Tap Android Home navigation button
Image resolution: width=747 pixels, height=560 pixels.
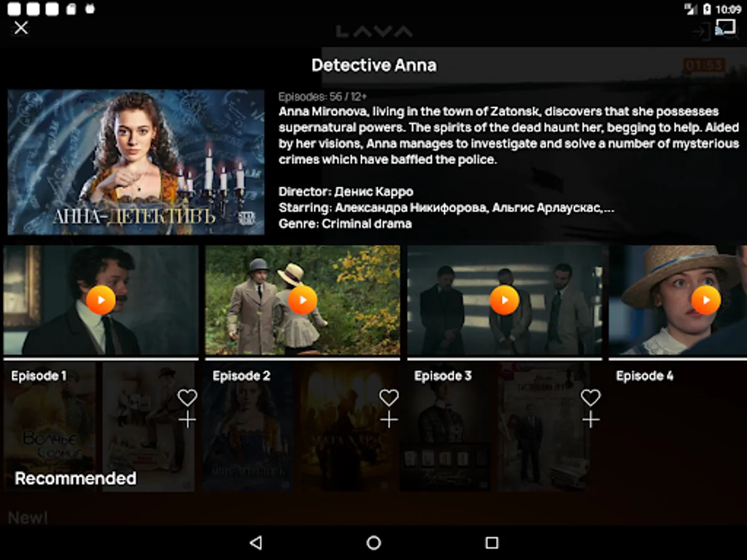tap(374, 543)
